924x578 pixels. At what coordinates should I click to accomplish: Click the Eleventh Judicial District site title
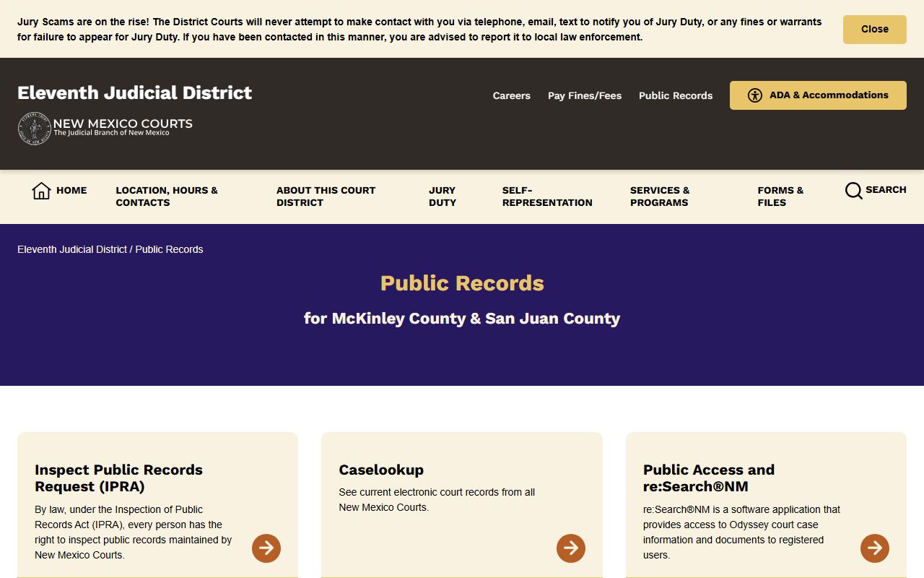point(135,92)
